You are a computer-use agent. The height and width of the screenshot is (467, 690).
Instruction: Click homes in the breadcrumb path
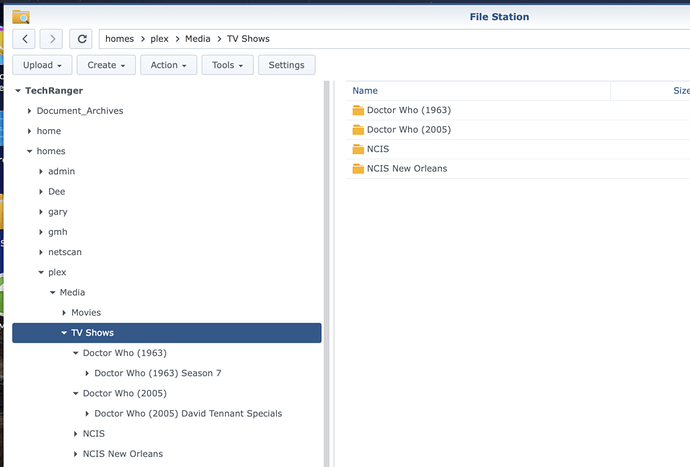click(x=119, y=39)
